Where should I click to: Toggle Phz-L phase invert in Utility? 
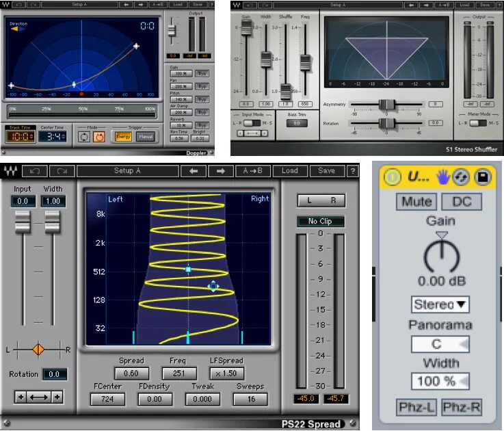pos(416,407)
